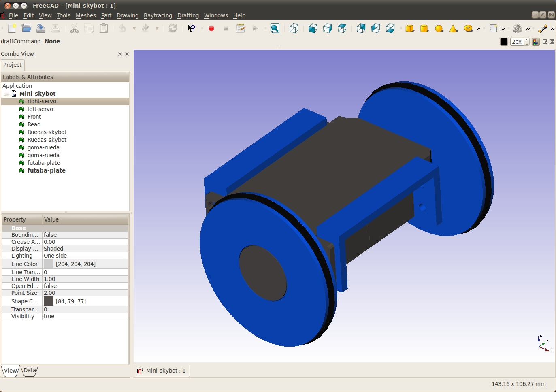Switch to axonometric view cube icon
556x392 pixels.
tap(294, 28)
